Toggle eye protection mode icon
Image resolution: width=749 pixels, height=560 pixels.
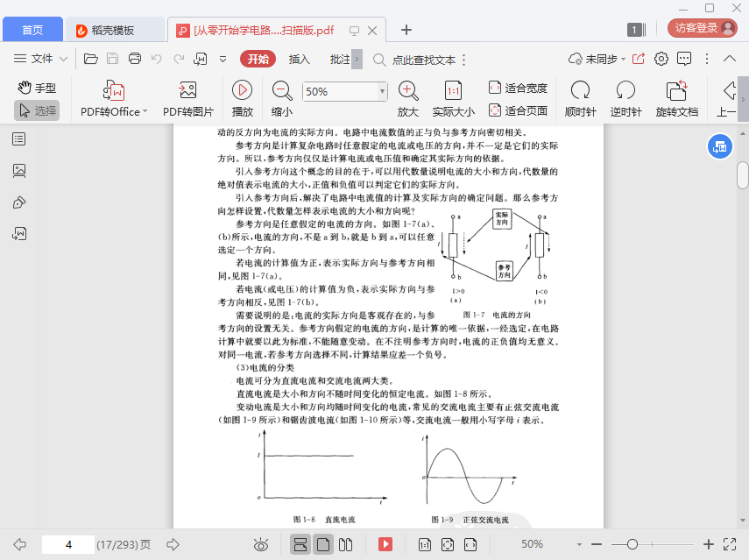[x=261, y=545]
